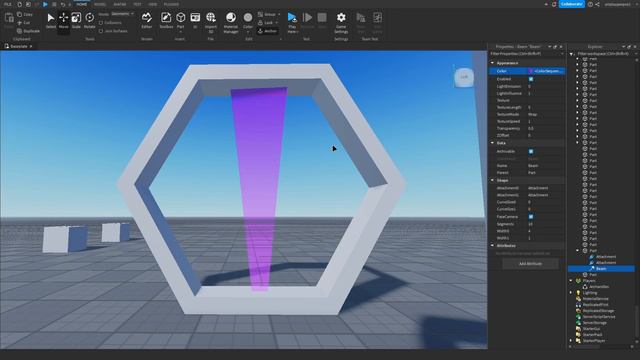Expand the Players service in Explorer
This screenshot has width=640, height=360.
coord(571,281)
